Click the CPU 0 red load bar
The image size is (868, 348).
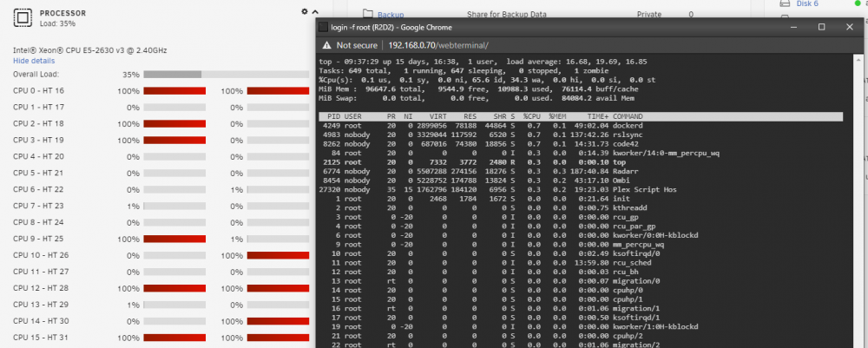(174, 91)
